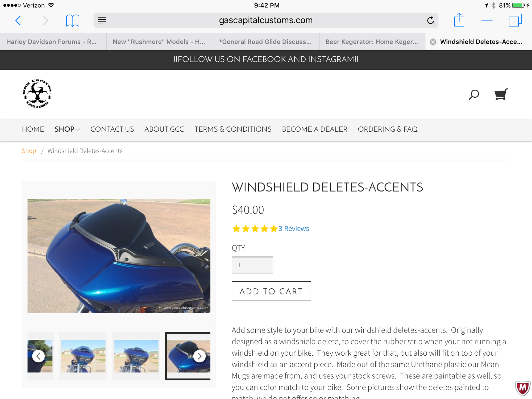Expand the SHOP dropdown menu

tap(67, 129)
